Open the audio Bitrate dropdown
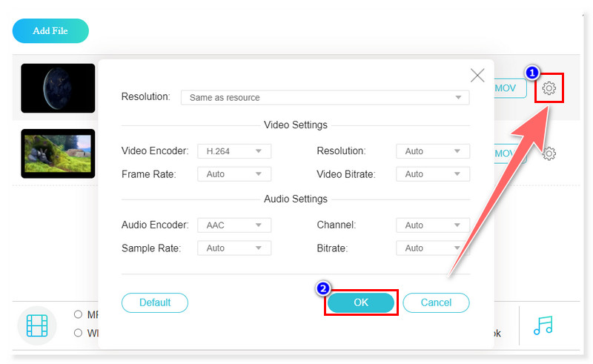Viewport: 593px width, 364px height. pyautogui.click(x=433, y=248)
